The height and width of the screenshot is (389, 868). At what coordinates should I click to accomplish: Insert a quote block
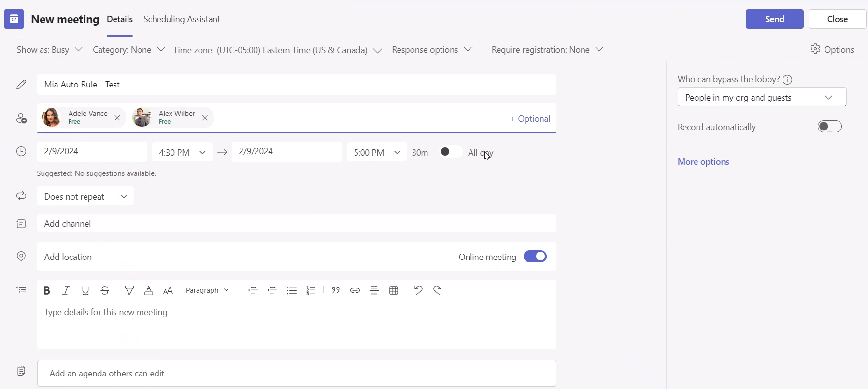[336, 290]
